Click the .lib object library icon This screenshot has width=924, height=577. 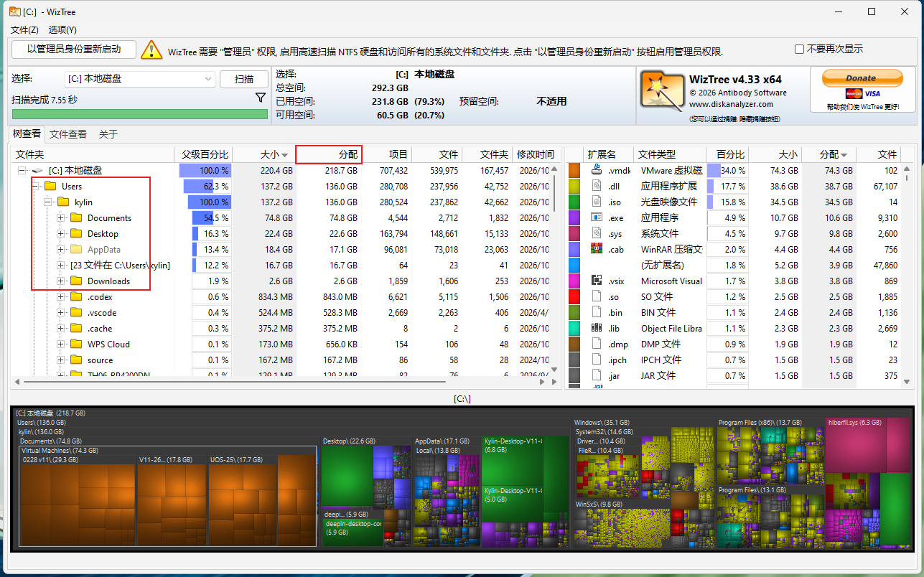click(596, 328)
